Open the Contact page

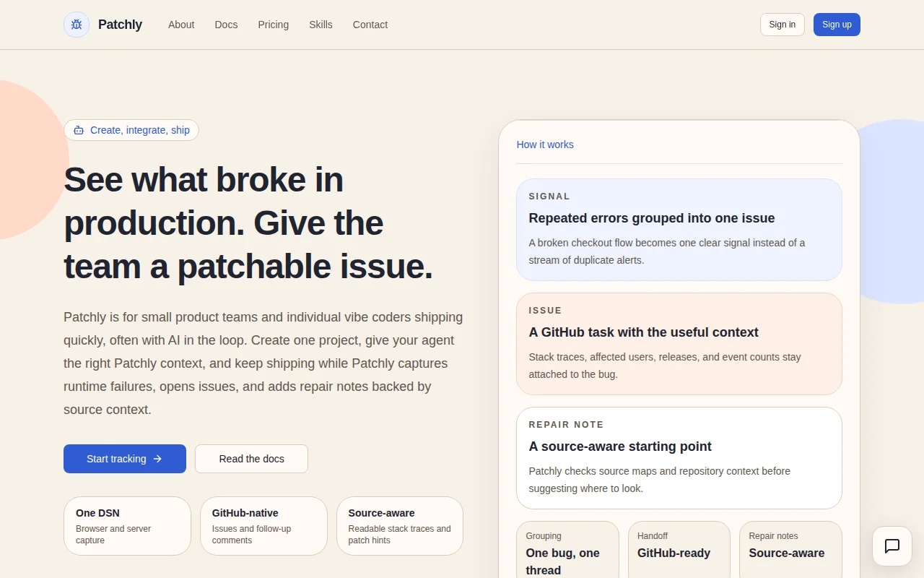[370, 25]
